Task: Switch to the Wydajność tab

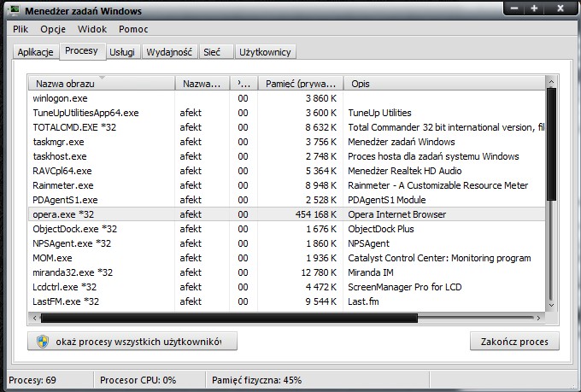Action: pyautogui.click(x=169, y=52)
